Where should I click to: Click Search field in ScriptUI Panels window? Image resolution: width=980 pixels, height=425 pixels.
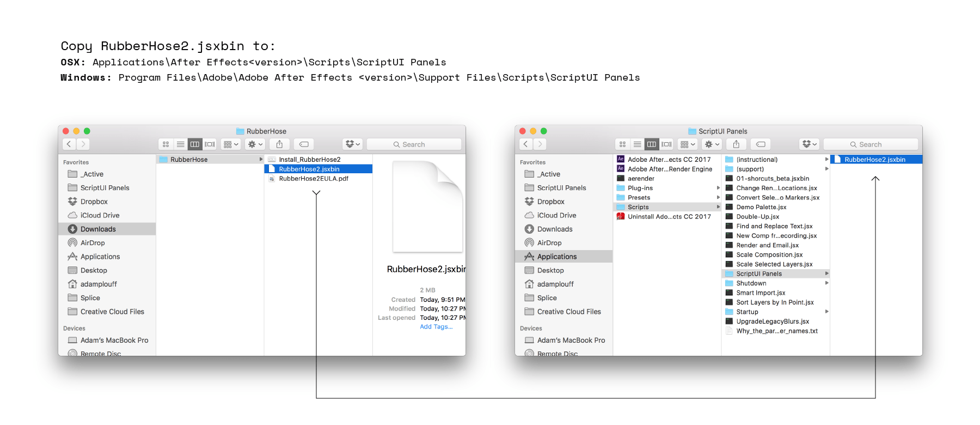[x=871, y=144]
